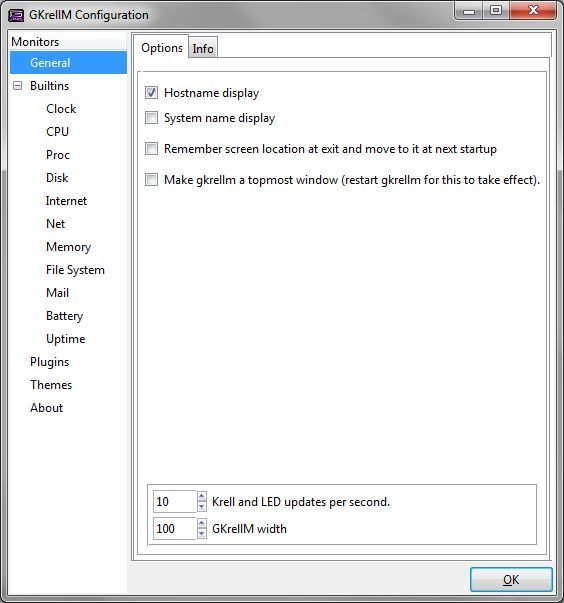Minimize the GKrellM Configuration window
Screen dimensions: 564x603
[x=469, y=10]
